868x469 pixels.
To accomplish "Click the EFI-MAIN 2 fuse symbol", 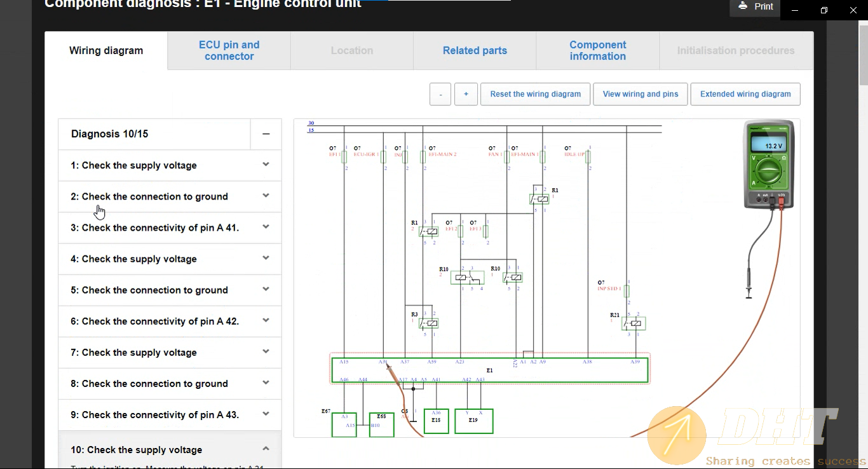I will click(423, 156).
